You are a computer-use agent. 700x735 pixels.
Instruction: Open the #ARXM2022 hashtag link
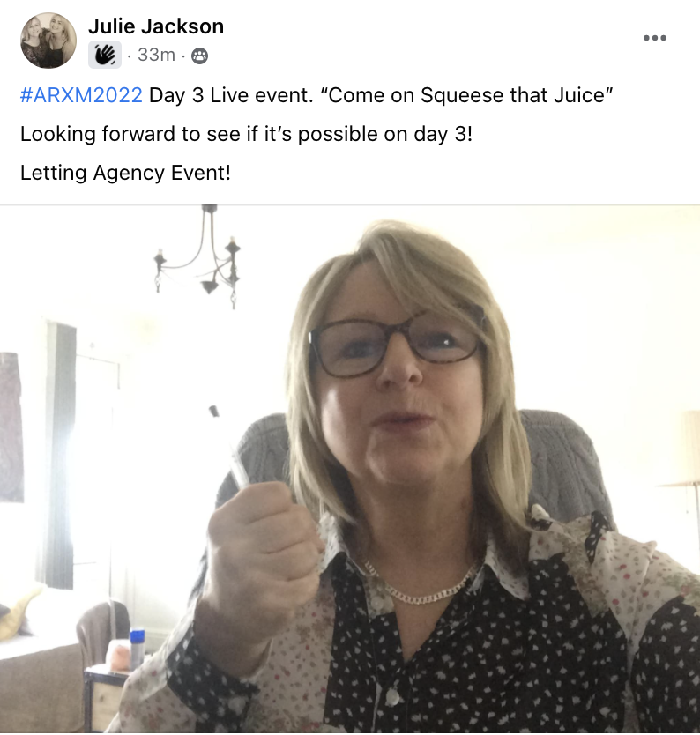click(x=81, y=95)
